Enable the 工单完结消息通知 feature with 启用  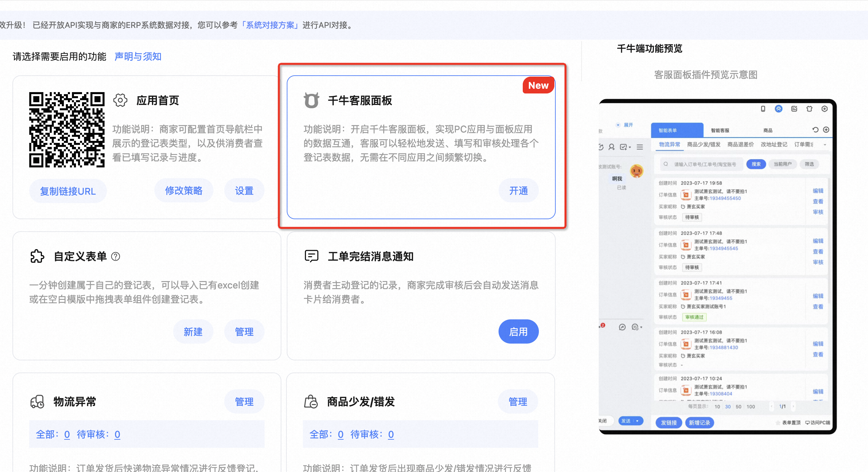(x=518, y=332)
